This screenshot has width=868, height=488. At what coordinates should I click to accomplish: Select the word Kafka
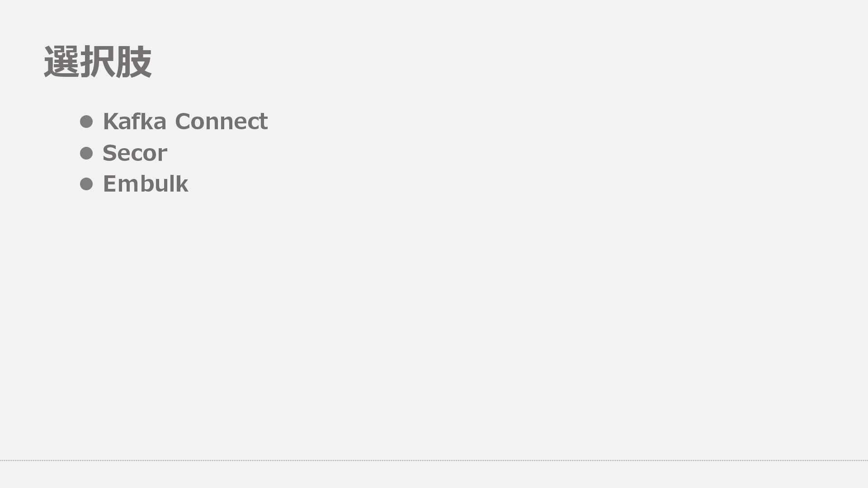[x=134, y=122]
